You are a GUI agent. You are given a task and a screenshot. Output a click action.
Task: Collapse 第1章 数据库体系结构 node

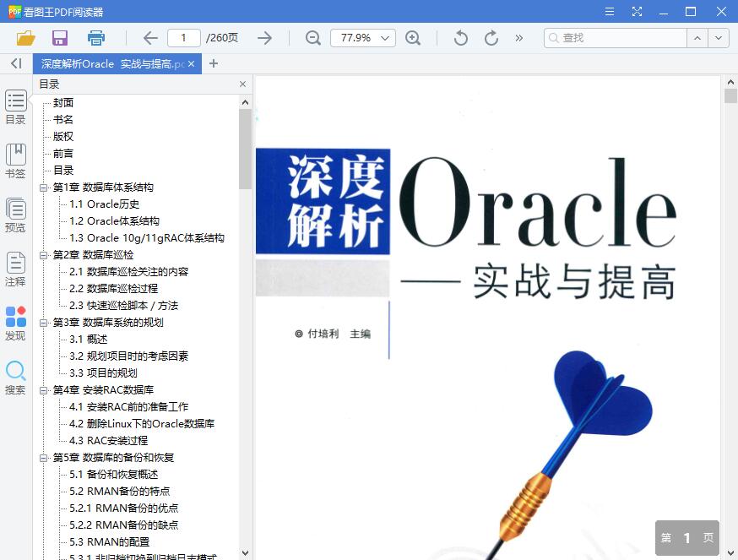43,188
